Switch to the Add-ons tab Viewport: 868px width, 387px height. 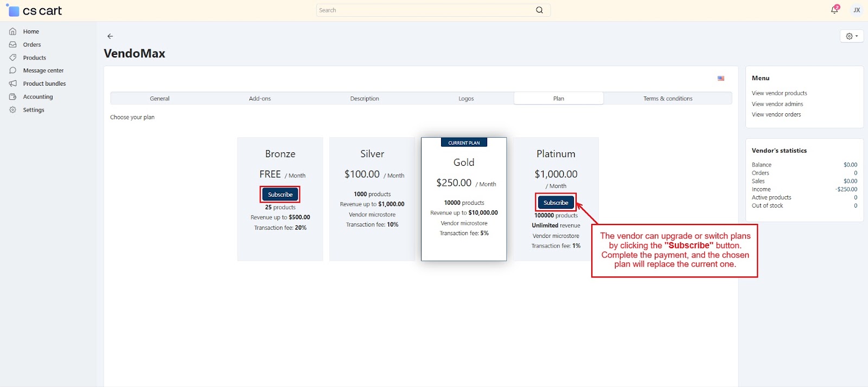(260, 99)
